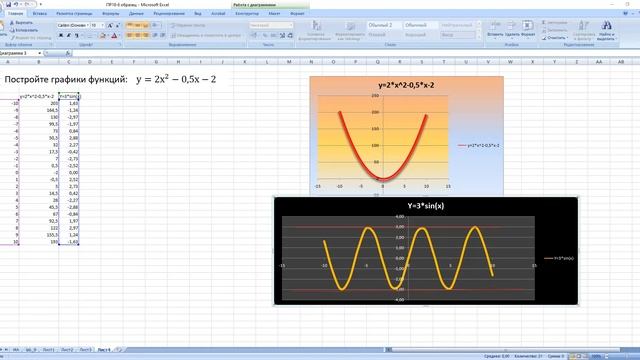Select the 'Обычный 2' cell style

coord(384,25)
